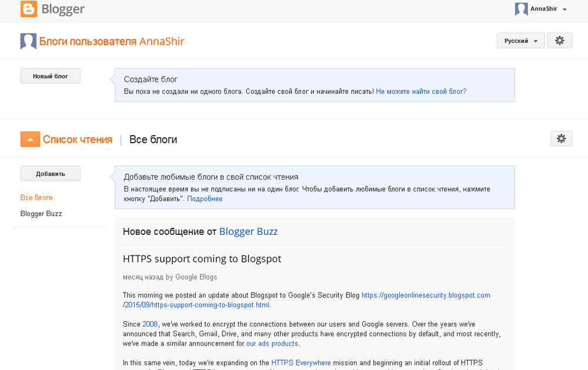
Task: Click the AnnaShir avatar in the header
Action: (x=521, y=9)
